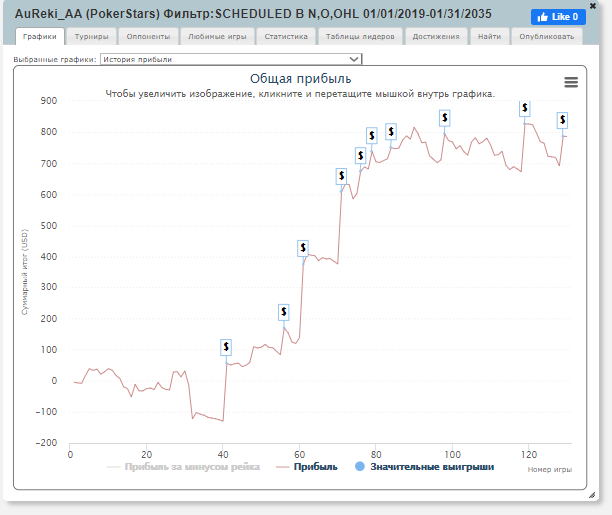Open the Таблицы лидеров tab
The height and width of the screenshot is (515, 612).
(360, 36)
